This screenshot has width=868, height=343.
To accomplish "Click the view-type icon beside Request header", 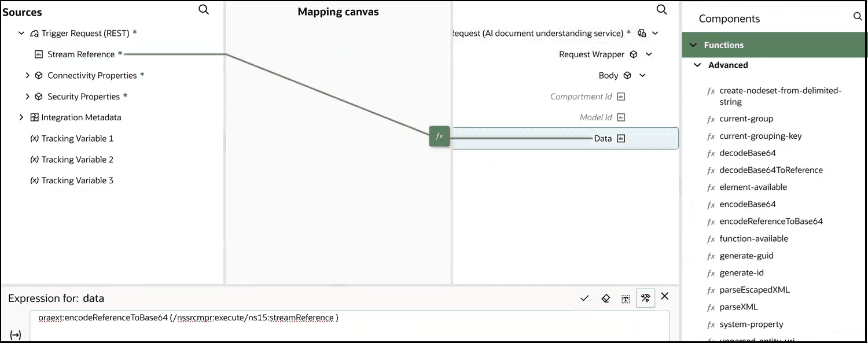I will (642, 33).
